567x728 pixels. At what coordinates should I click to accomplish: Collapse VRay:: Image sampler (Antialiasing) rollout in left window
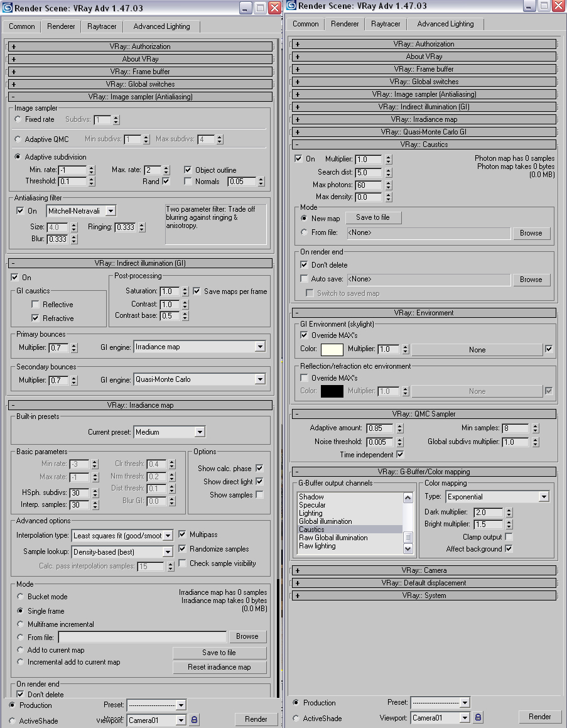140,97
